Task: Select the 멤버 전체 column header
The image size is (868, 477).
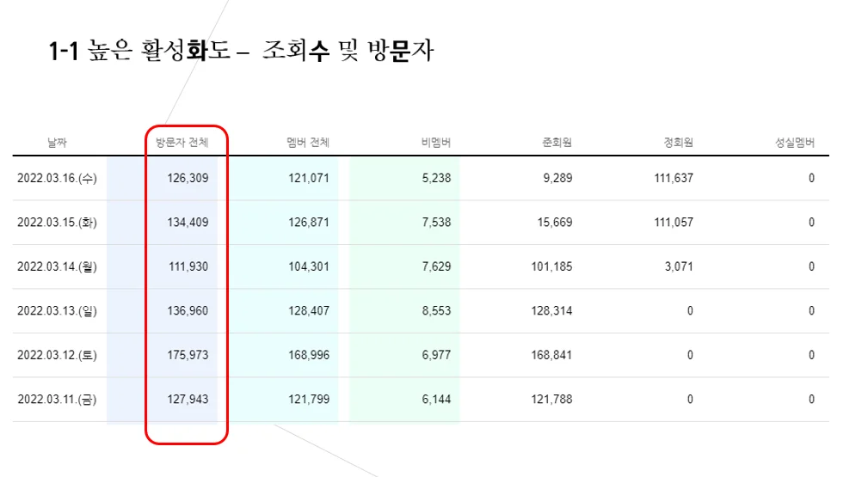Action: [308, 143]
